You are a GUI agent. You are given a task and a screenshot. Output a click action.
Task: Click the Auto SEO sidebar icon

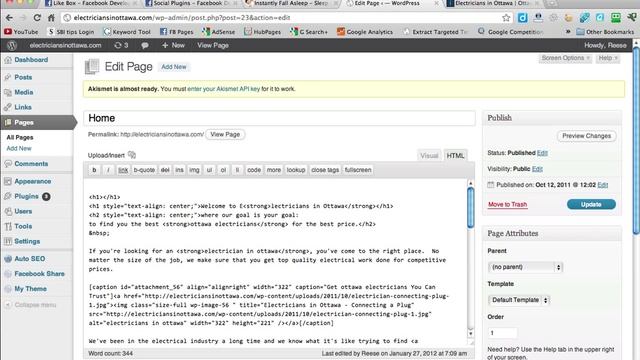tap(8, 259)
